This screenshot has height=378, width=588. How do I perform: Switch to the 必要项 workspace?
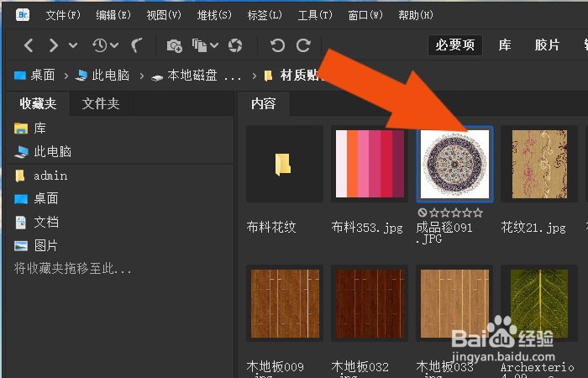(455, 45)
